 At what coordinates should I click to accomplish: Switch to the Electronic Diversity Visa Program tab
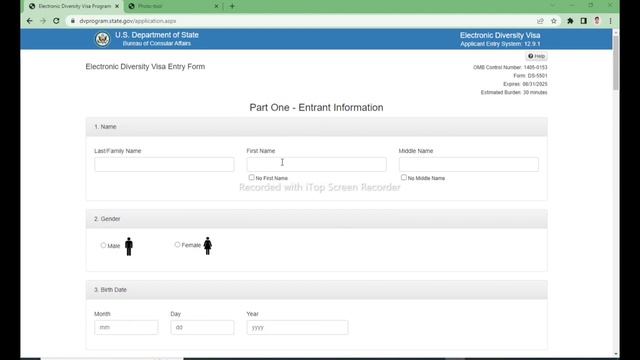(x=73, y=6)
